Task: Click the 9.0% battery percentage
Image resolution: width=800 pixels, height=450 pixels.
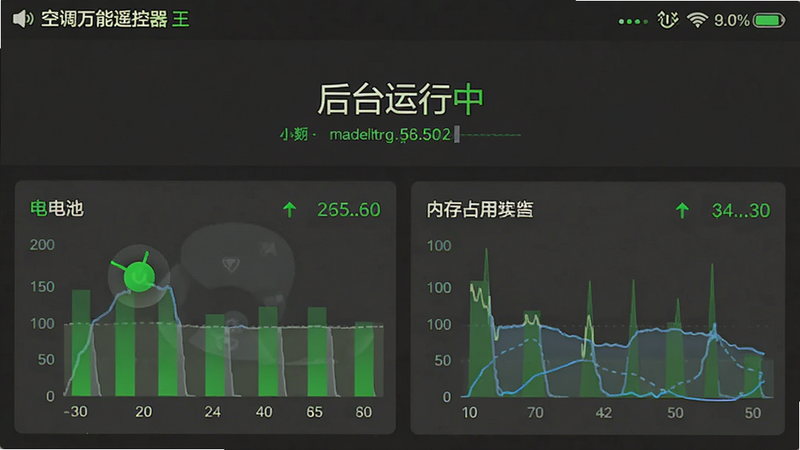Action: click(732, 20)
